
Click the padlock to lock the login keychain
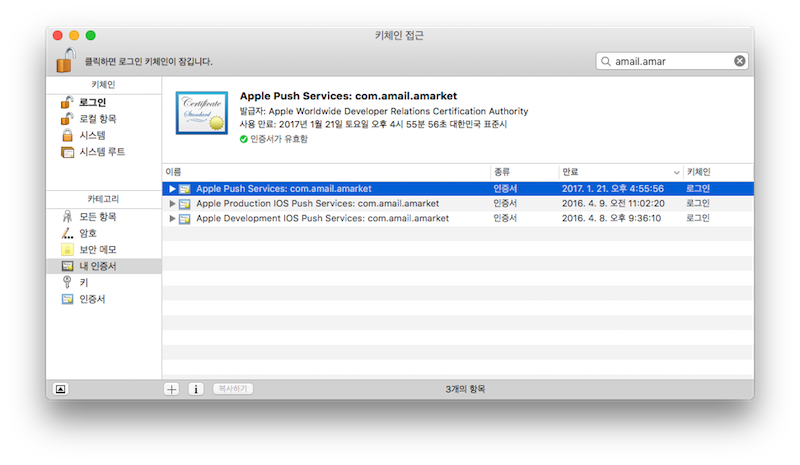pyautogui.click(x=66, y=60)
